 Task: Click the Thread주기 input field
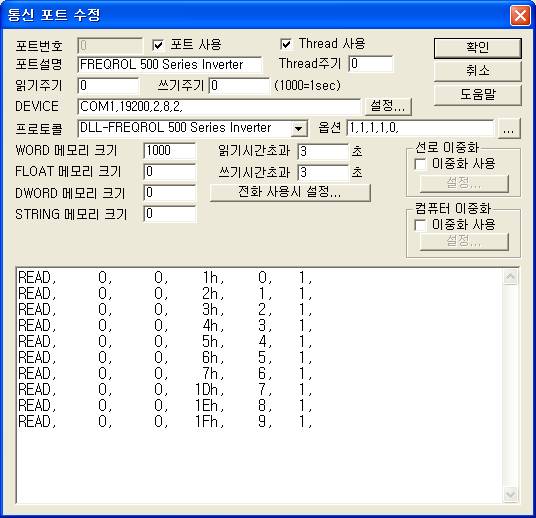pos(371,64)
